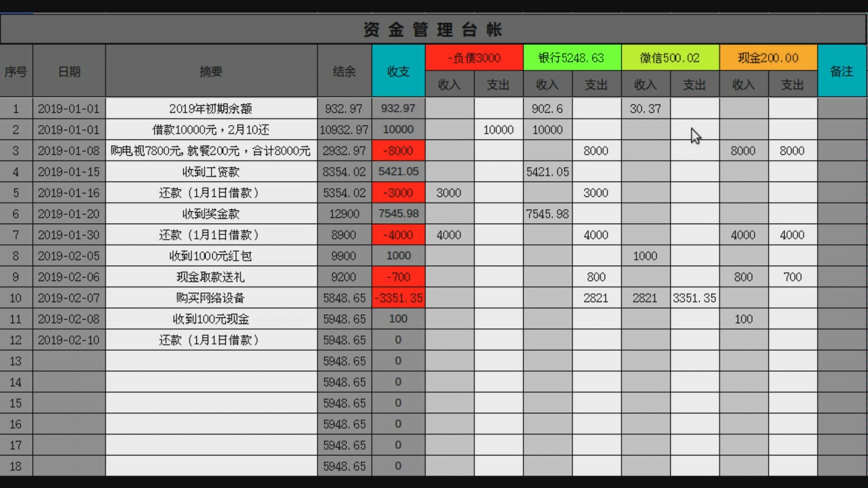Click the red -3000 收支 cell

tap(398, 193)
